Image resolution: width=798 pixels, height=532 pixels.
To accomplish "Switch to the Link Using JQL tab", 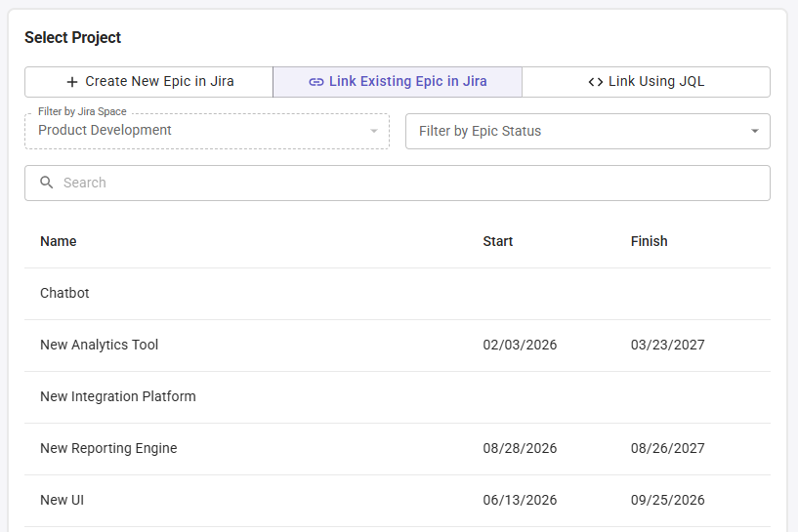I will click(646, 82).
